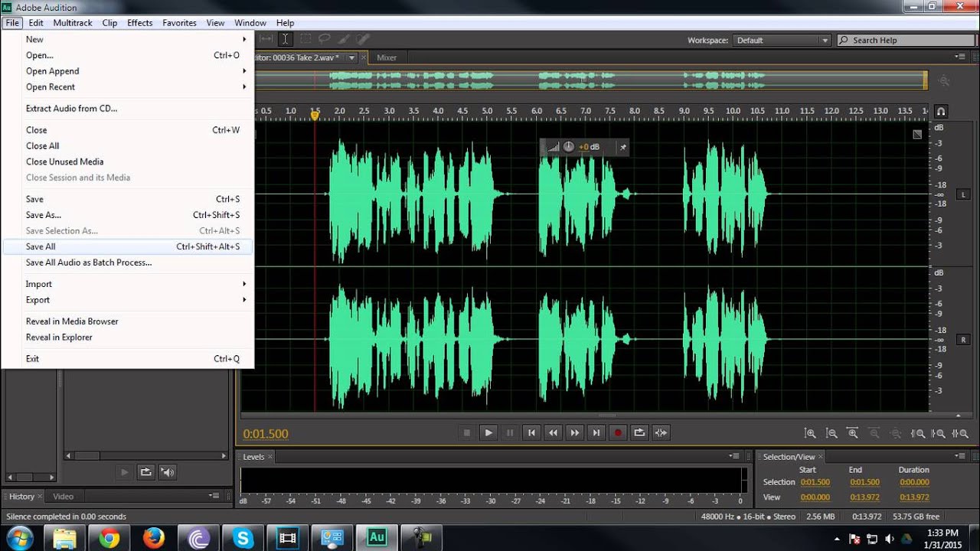Move playhead to next marker

596,432
